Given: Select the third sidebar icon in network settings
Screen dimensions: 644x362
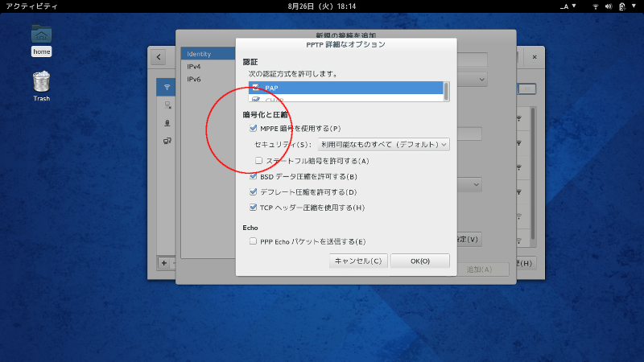Looking at the screenshot, I should 167,123.
